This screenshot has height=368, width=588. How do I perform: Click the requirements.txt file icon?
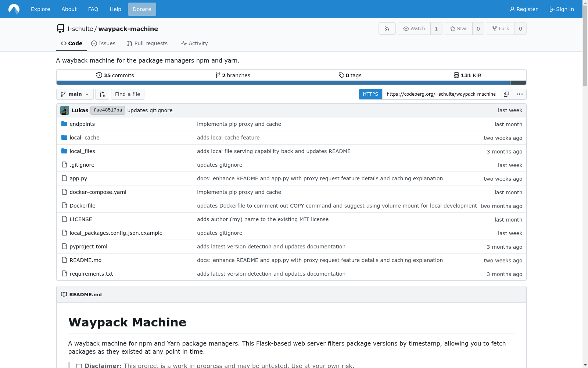pos(64,274)
